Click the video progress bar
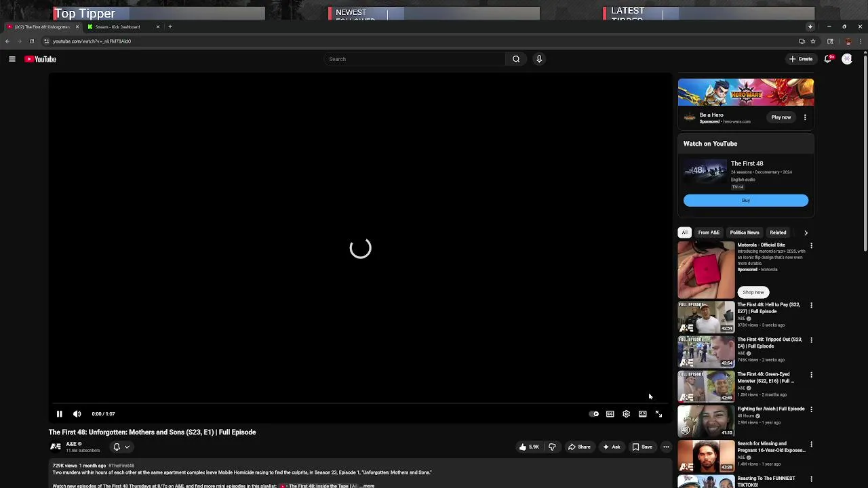This screenshot has width=868, height=488. tap(360, 404)
